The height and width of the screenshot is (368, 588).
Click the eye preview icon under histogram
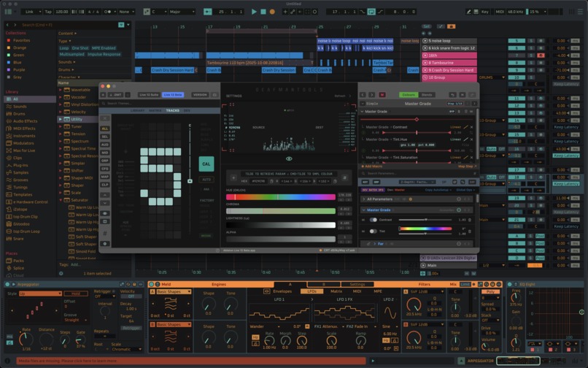289,158
